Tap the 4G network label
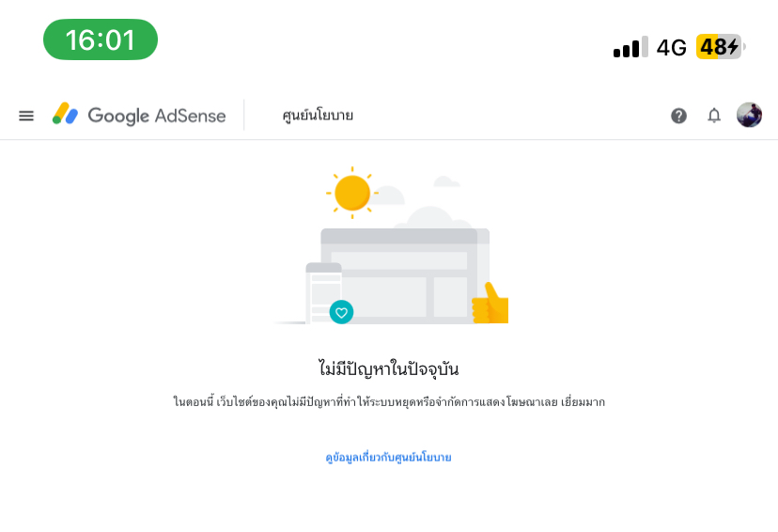 671,48
